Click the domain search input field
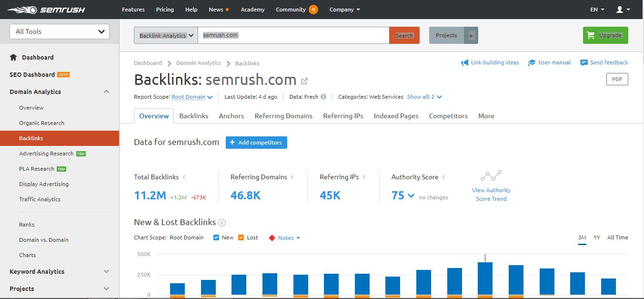The width and height of the screenshot is (644, 299). (293, 35)
